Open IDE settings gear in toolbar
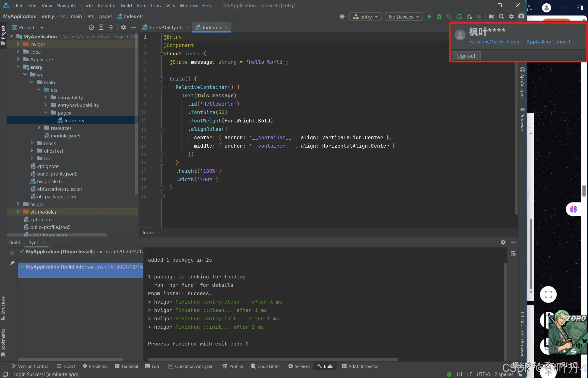This screenshot has height=378, width=588. pos(511,17)
